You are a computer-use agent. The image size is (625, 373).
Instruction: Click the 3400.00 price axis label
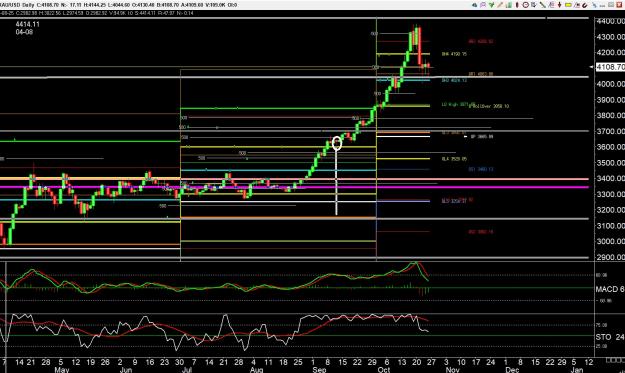click(x=610, y=179)
